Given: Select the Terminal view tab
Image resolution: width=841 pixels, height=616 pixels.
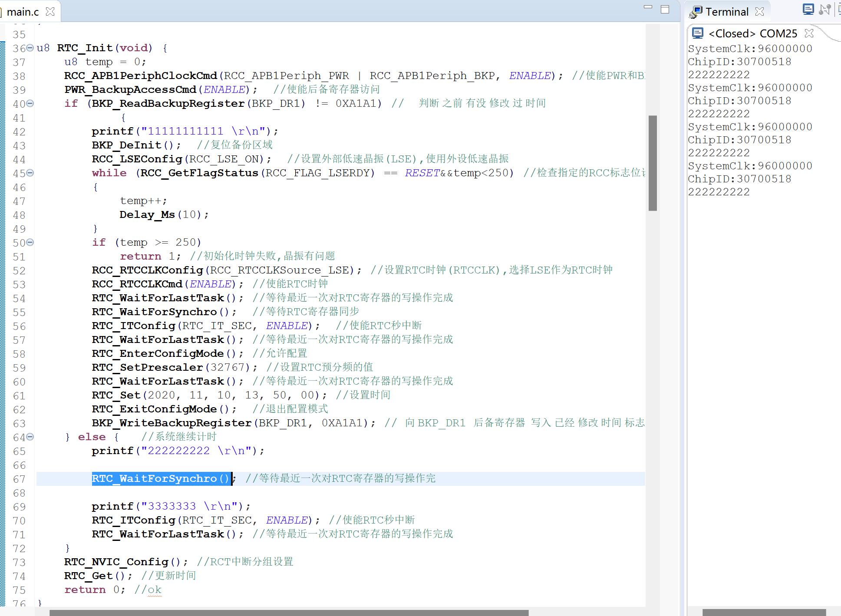Looking at the screenshot, I should tap(727, 12).
